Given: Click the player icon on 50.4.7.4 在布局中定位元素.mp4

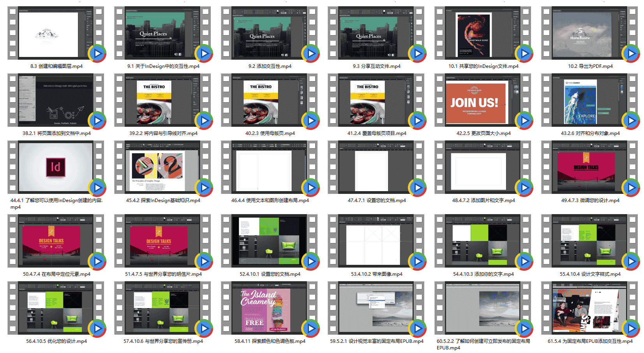Looking at the screenshot, I should [97, 261].
